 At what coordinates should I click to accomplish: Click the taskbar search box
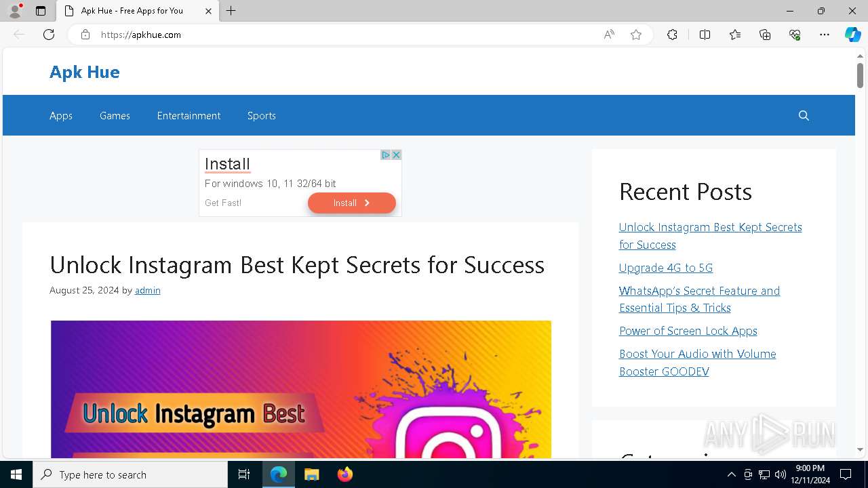click(x=130, y=474)
